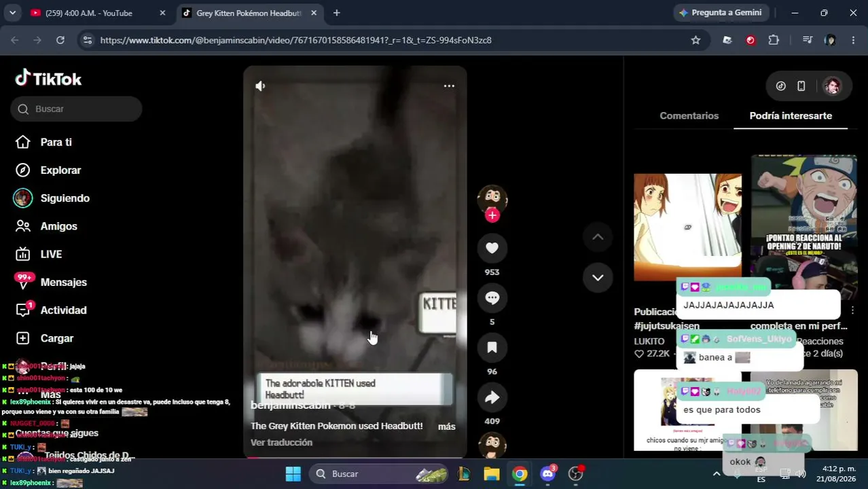Click the address bar URL
868x489 pixels.
pyautogui.click(x=295, y=40)
